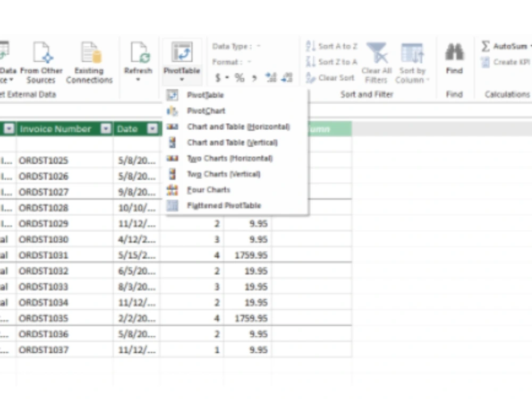Expand the PivotTable button dropdown arrow

[x=182, y=80]
